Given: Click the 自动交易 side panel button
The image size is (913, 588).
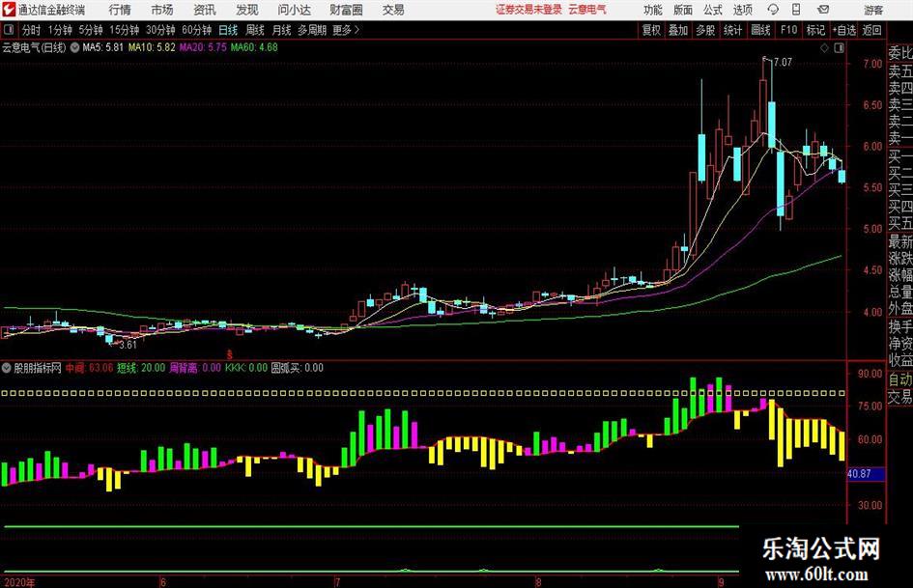Looking at the screenshot, I should point(900,388).
